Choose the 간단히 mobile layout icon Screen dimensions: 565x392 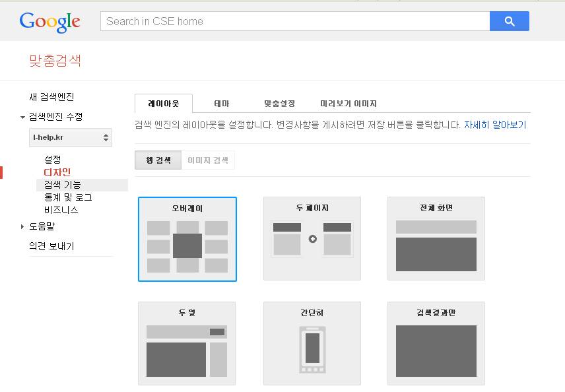point(312,344)
